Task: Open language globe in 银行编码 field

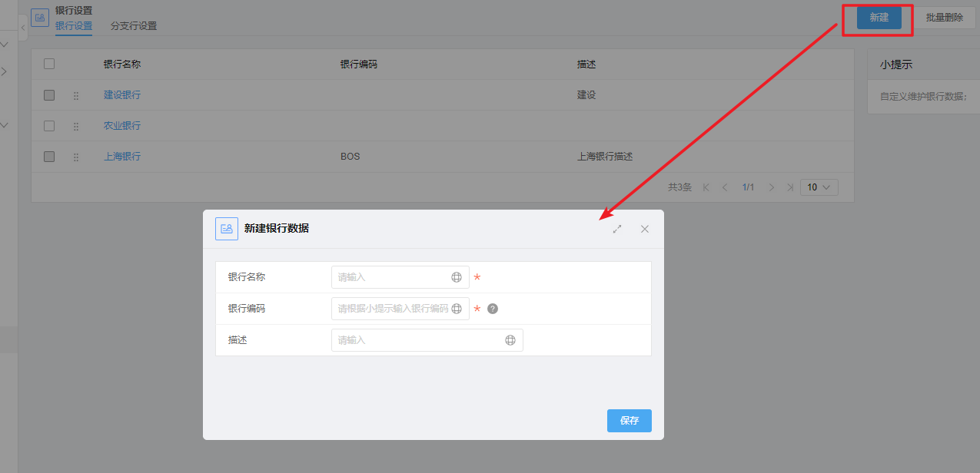Action: (x=457, y=309)
